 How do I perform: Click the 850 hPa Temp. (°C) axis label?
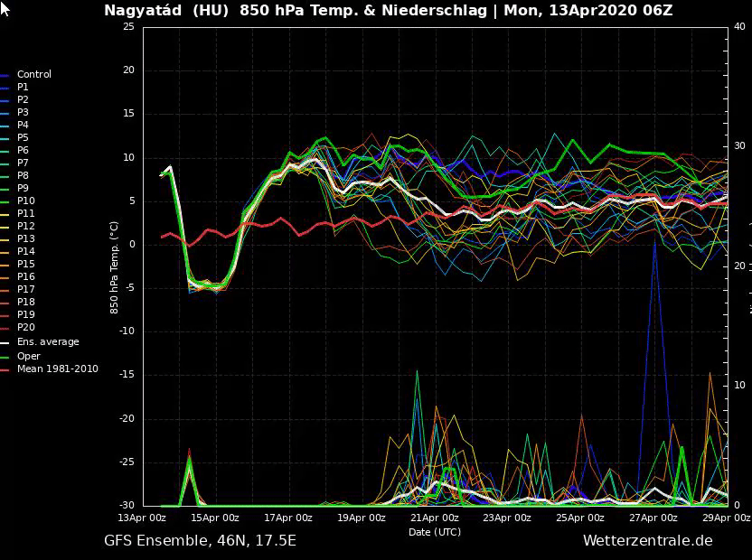click(x=115, y=266)
